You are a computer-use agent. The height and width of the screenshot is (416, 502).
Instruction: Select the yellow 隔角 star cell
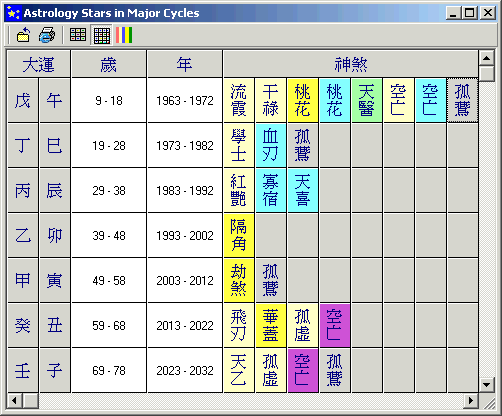(x=239, y=235)
